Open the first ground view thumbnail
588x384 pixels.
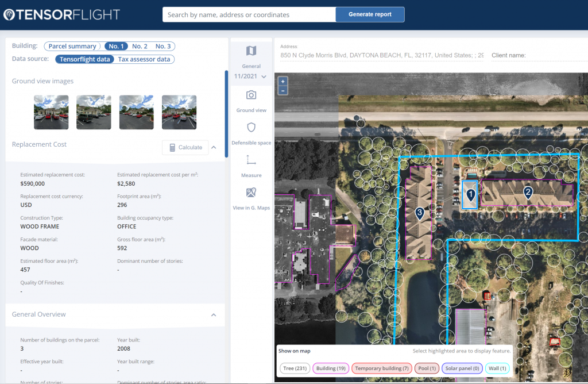[x=51, y=112]
